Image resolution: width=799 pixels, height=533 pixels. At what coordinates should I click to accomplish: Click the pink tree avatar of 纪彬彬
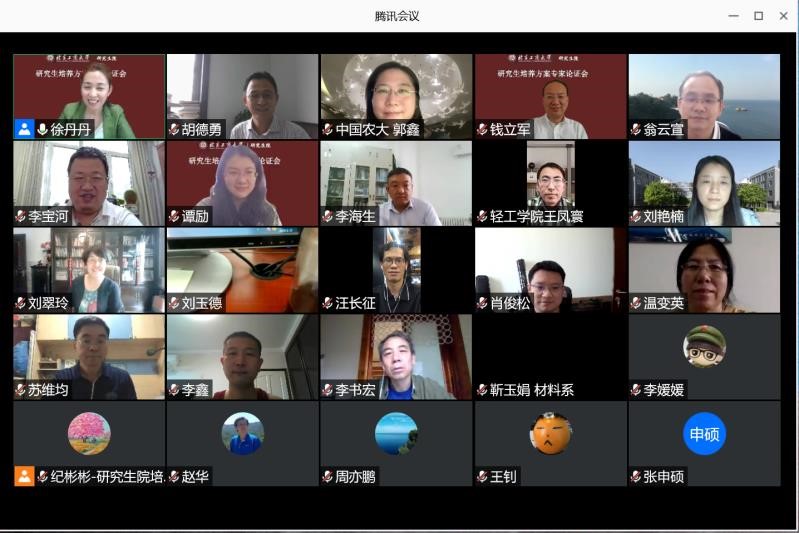[89, 434]
